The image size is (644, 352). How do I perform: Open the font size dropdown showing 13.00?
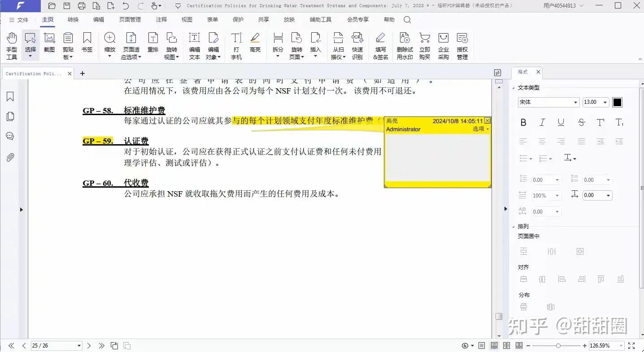pyautogui.click(x=596, y=102)
